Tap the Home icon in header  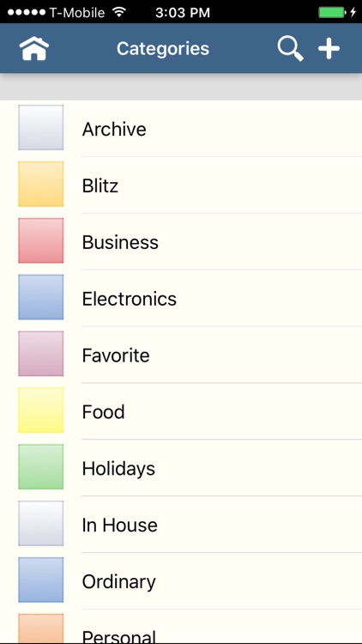(x=34, y=48)
